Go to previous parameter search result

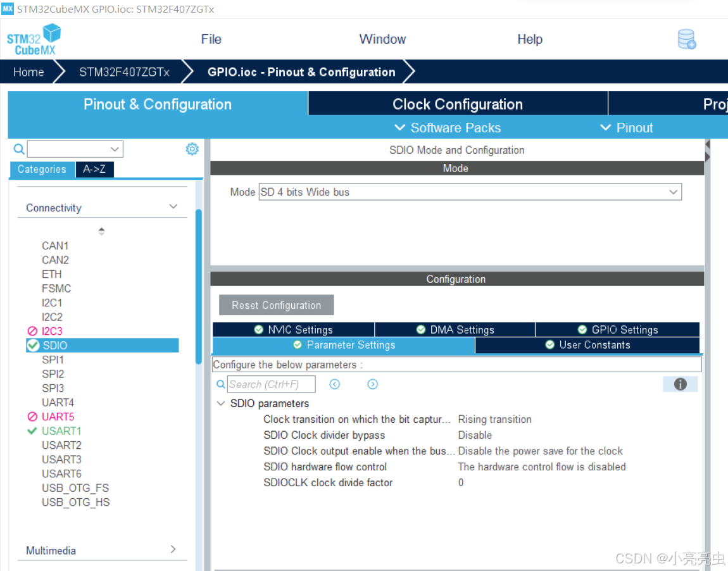pyautogui.click(x=335, y=384)
